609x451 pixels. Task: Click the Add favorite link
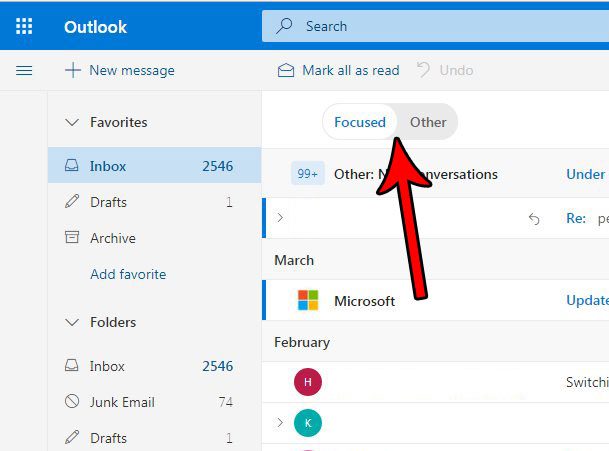click(128, 274)
